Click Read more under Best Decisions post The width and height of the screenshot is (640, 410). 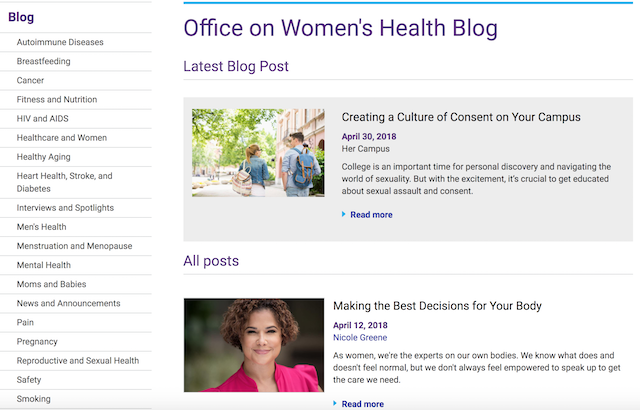point(363,404)
